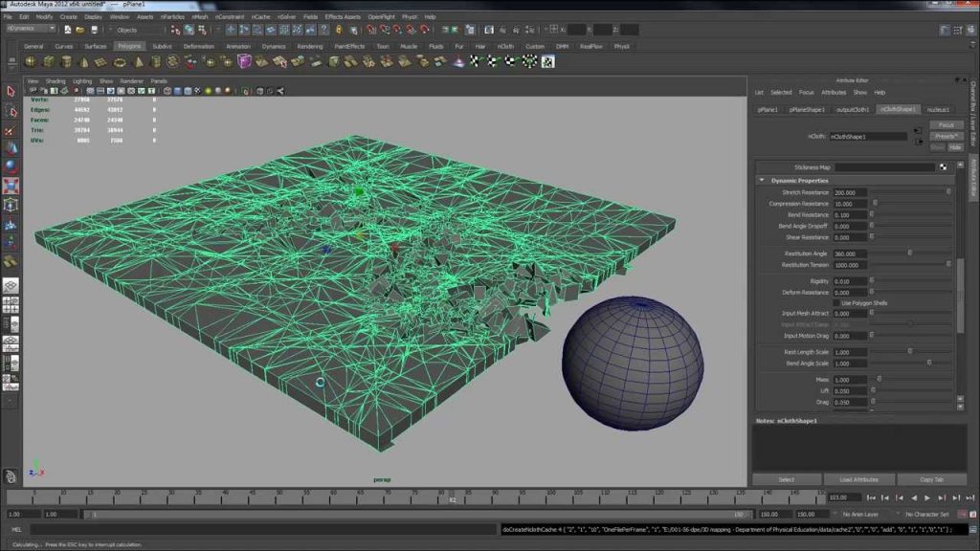Viewport: 980px width, 551px height.
Task: Click the purple cube shelf icon
Action: click(244, 61)
